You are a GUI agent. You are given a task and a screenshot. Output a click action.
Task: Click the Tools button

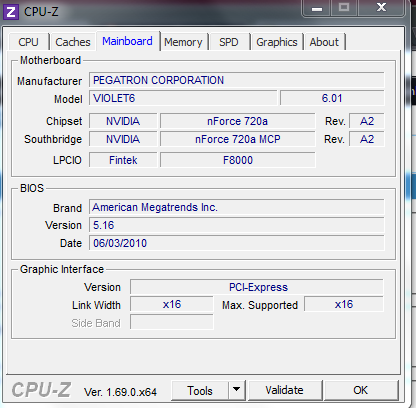pos(200,390)
